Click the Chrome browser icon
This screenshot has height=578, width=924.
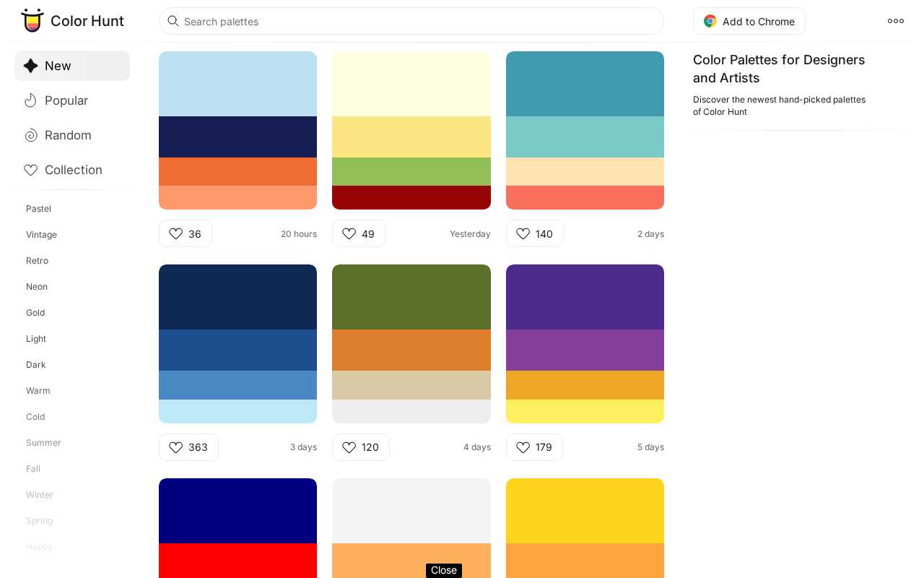pos(710,21)
